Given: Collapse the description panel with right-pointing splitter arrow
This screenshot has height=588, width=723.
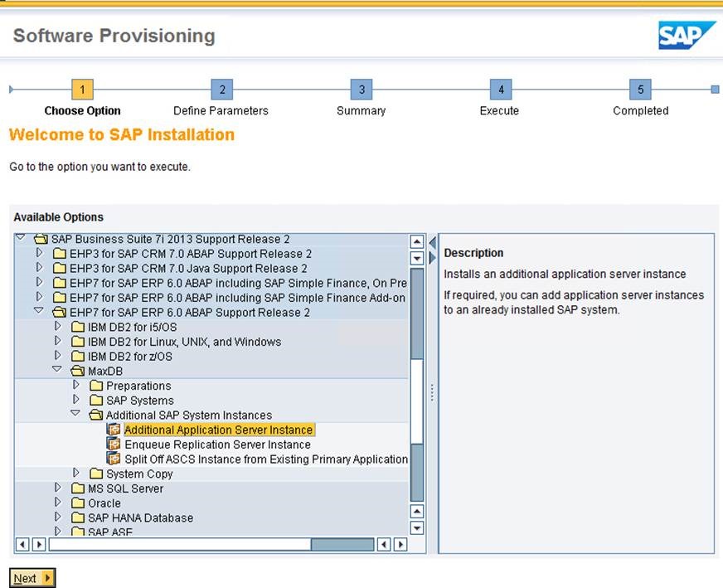Looking at the screenshot, I should point(433,257).
